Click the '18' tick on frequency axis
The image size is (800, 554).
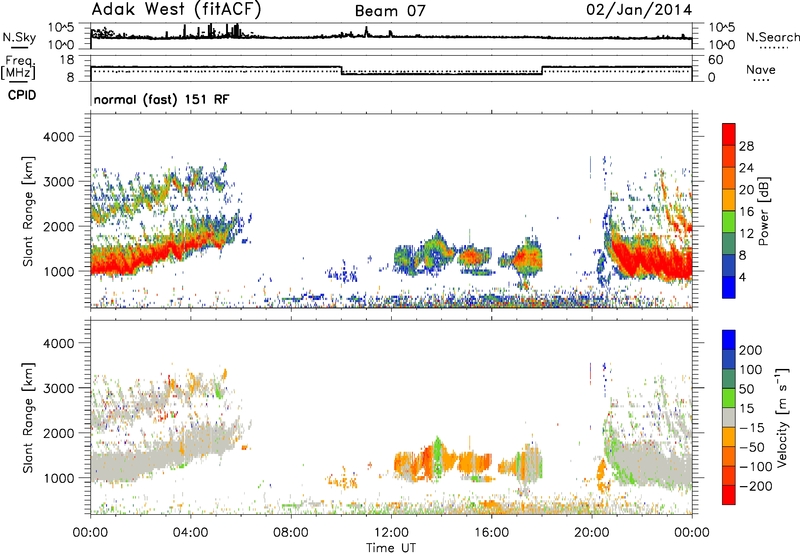pyautogui.click(x=67, y=60)
